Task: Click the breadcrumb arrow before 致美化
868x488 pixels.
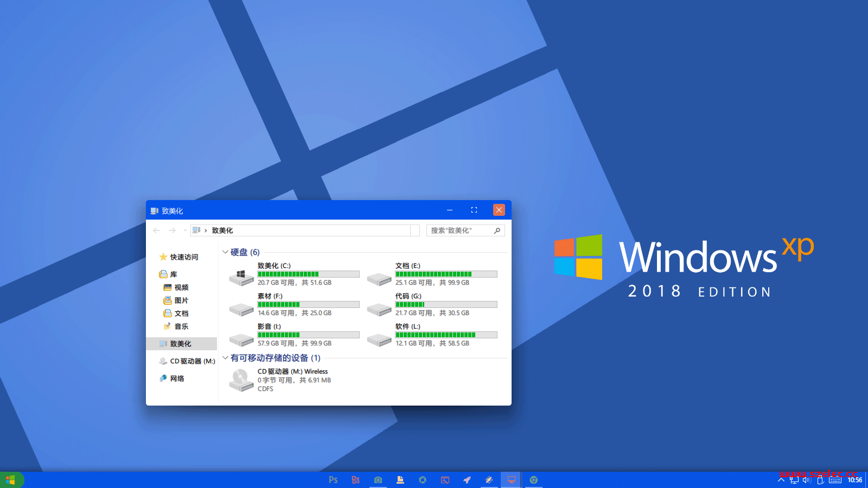Action: pyautogui.click(x=206, y=230)
